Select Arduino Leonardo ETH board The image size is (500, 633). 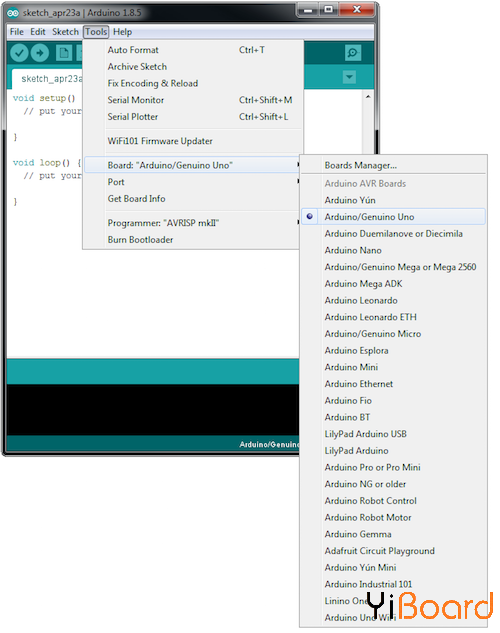pyautogui.click(x=393, y=317)
